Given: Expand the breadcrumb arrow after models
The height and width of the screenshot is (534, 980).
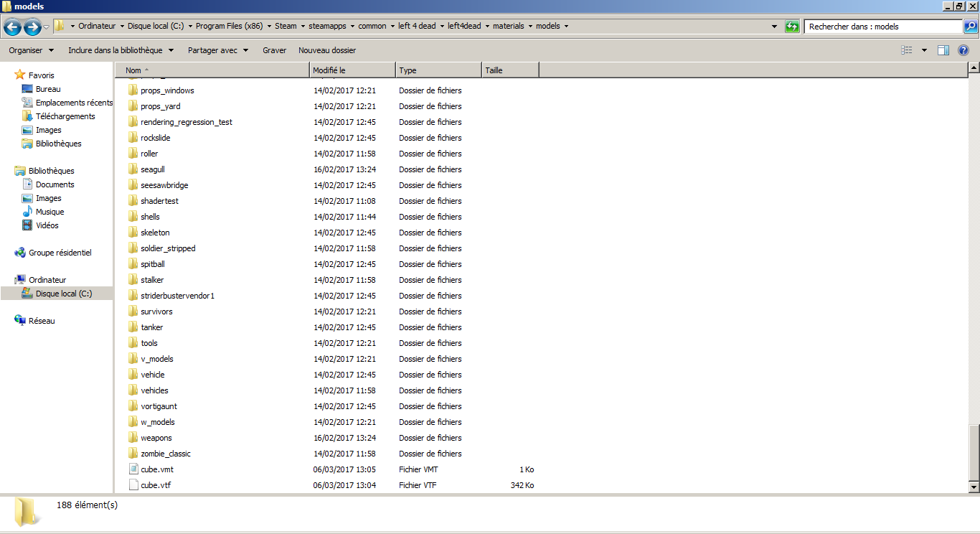Looking at the screenshot, I should 567,27.
